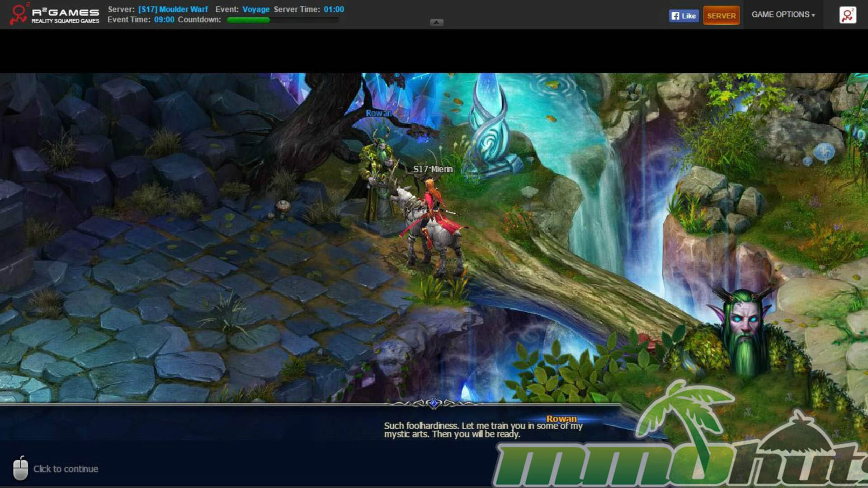
Task: Click the S17 Mierin player name label
Action: click(x=433, y=169)
